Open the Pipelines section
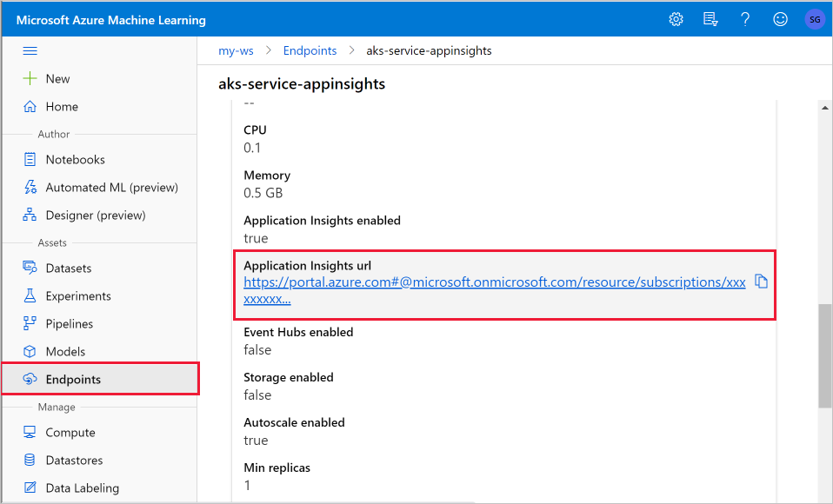This screenshot has width=833, height=504. [x=70, y=323]
